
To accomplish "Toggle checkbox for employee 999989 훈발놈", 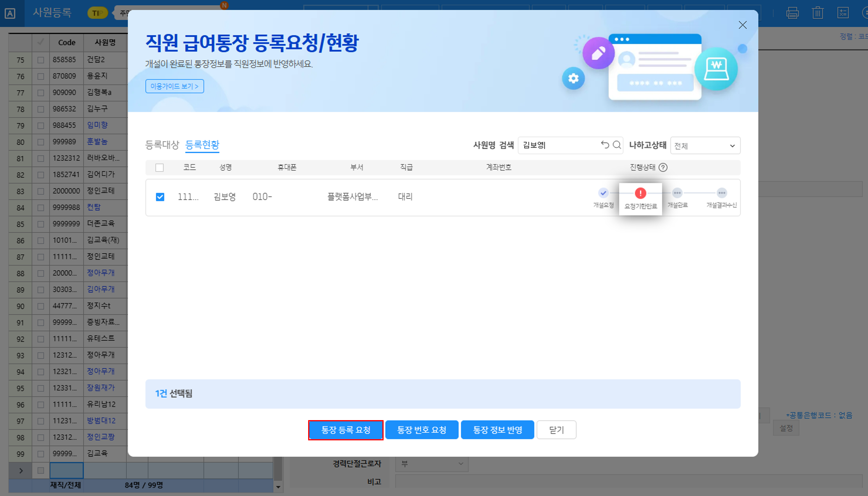I will pyautogui.click(x=41, y=142).
